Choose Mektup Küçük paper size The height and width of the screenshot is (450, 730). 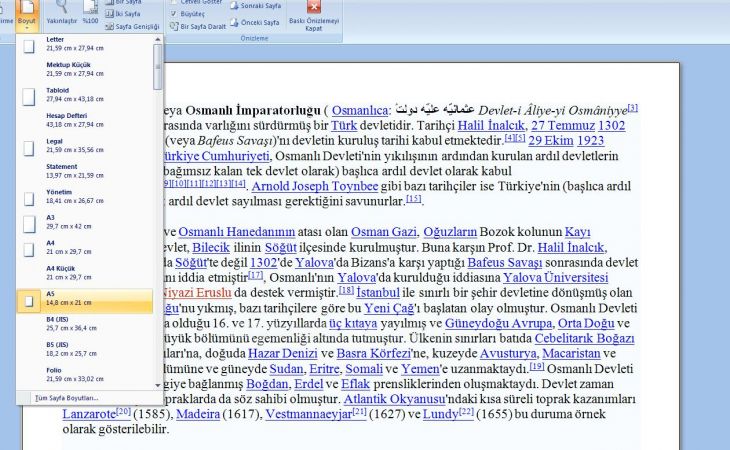(x=84, y=69)
